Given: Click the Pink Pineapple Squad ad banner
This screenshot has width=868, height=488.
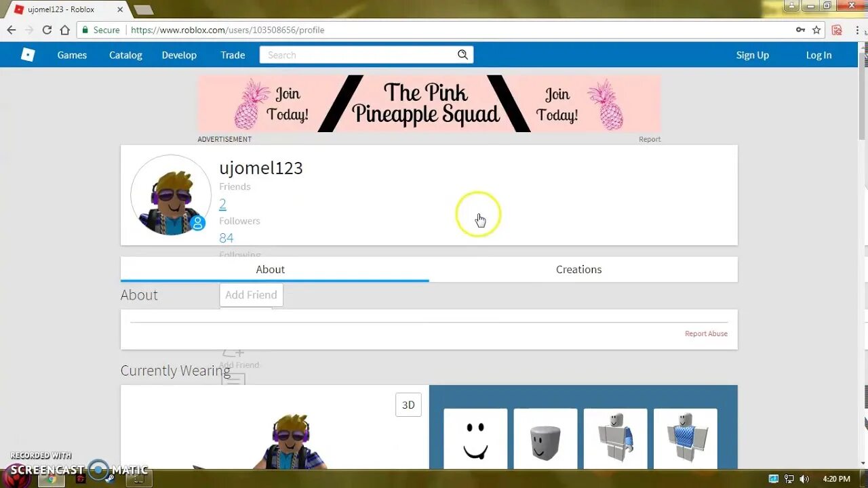Looking at the screenshot, I should [429, 103].
